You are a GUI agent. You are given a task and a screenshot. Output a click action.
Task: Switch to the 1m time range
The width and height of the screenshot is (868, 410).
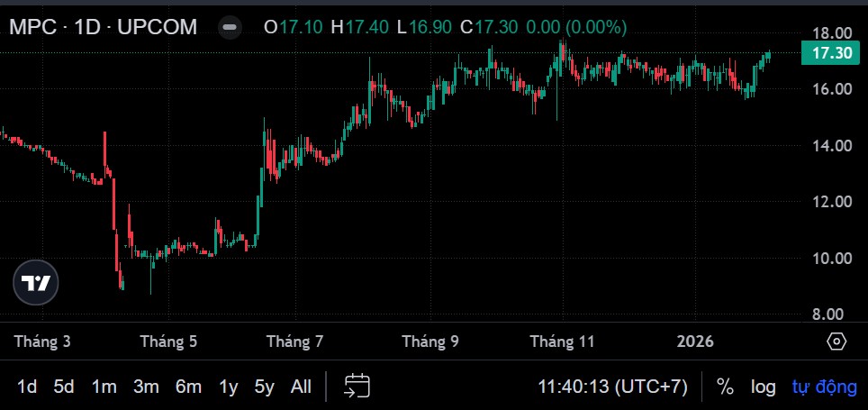[104, 387]
